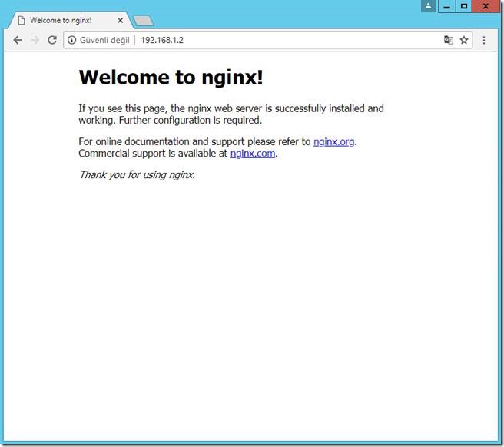504x447 pixels.
Task: Close the 'Welcome to nginx!' tab
Action: pos(120,21)
